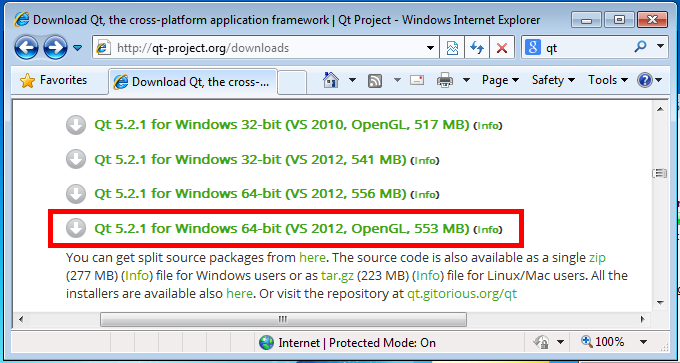Click the single zip source link

597,258
